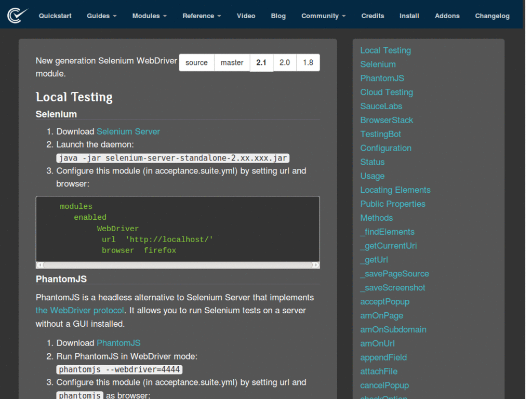Open _saveScreenshot method link

point(393,288)
